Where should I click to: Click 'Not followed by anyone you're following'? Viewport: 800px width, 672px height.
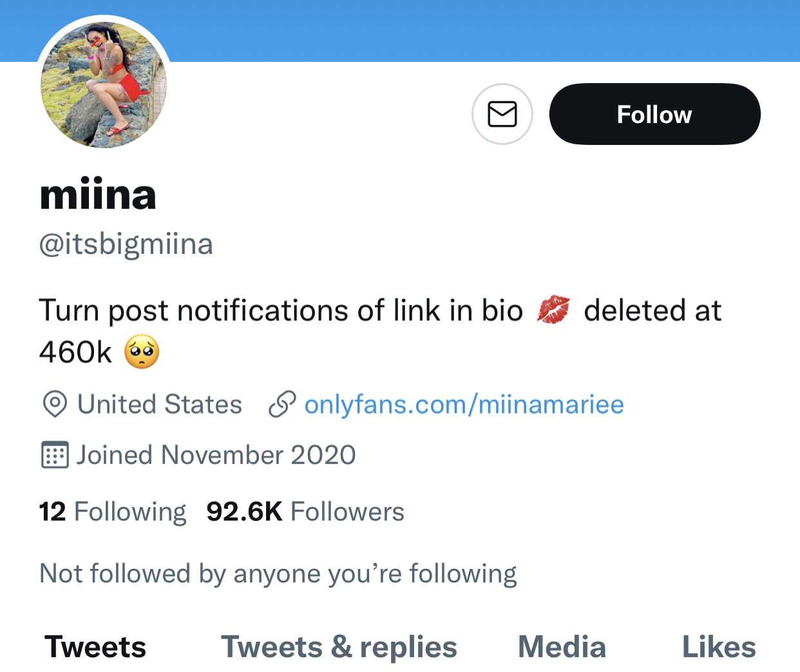(x=278, y=573)
